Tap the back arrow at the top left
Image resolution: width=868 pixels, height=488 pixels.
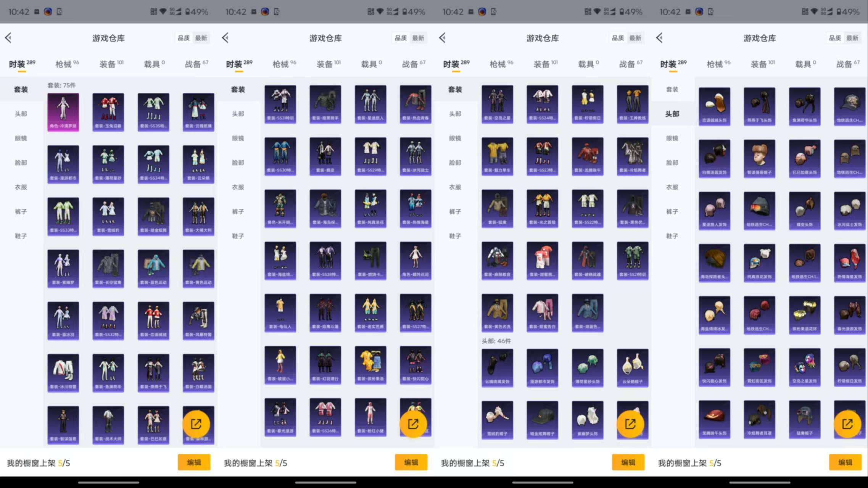pyautogui.click(x=8, y=38)
